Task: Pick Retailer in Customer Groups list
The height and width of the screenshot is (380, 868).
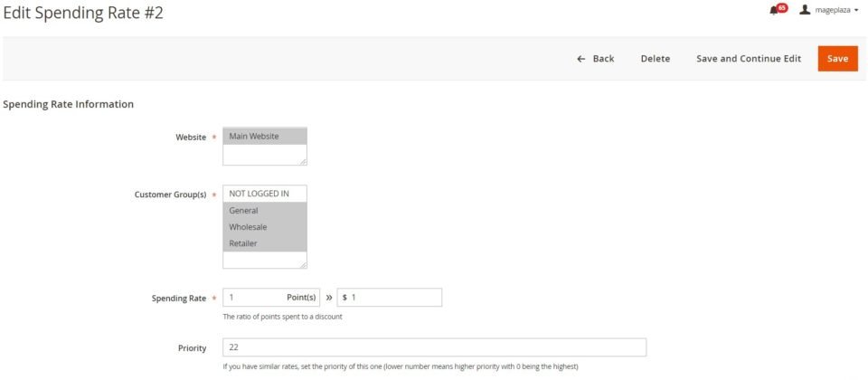Action: pyautogui.click(x=264, y=243)
